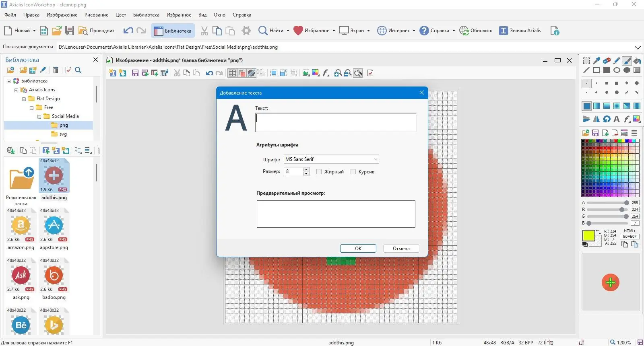The width and height of the screenshot is (644, 346).
Task: Select the rotate tool in tool palette
Action: pos(607,119)
